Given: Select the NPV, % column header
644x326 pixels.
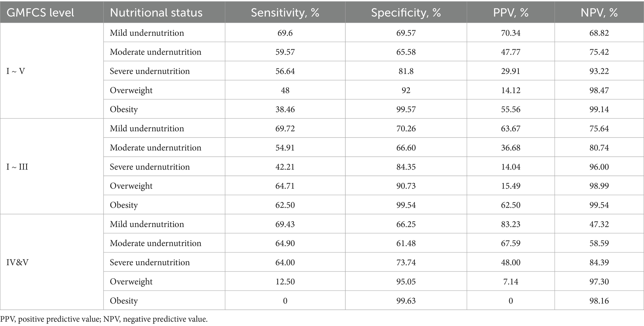Looking at the screenshot, I should point(599,12).
